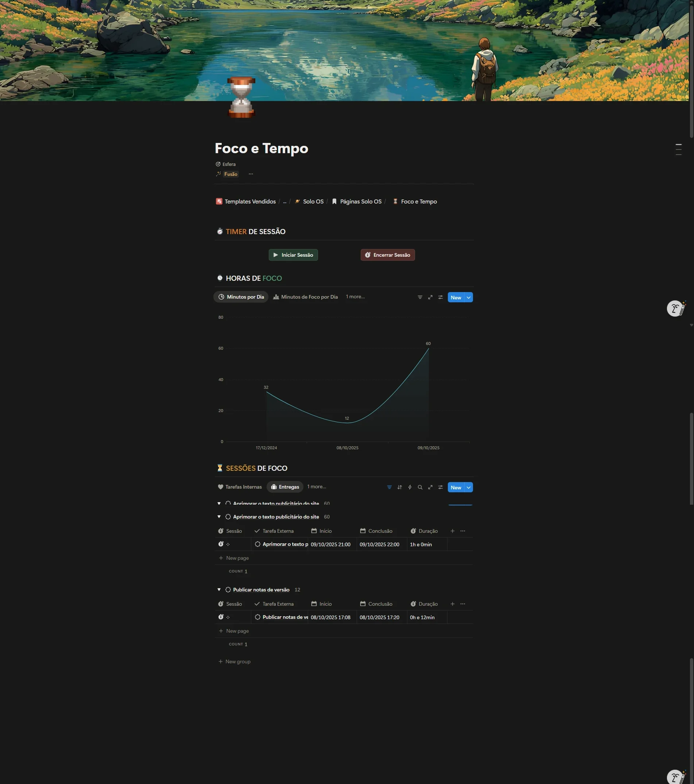Click the sort icon in Sessões de Foco

pyautogui.click(x=399, y=487)
